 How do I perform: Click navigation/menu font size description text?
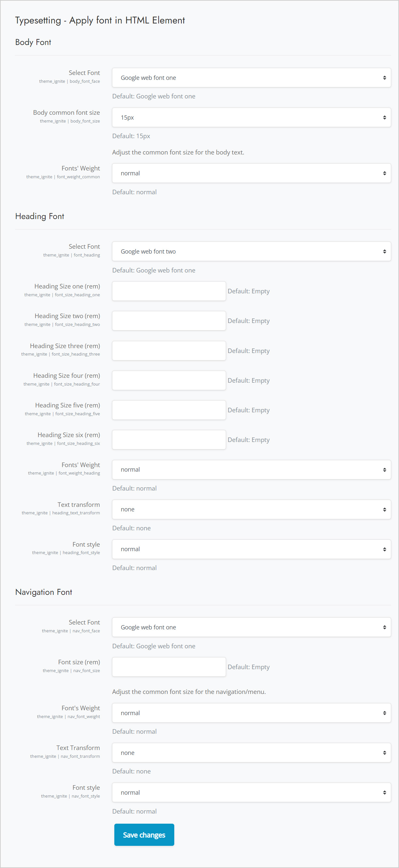(x=189, y=692)
